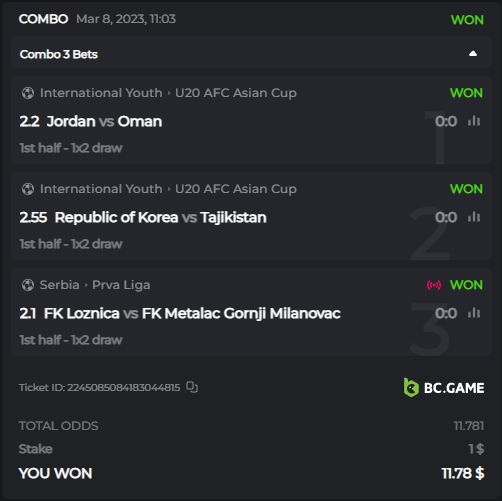Viewport: 502px width, 501px height.
Task: Click soccer ball icon on first bet
Action: click(28, 93)
